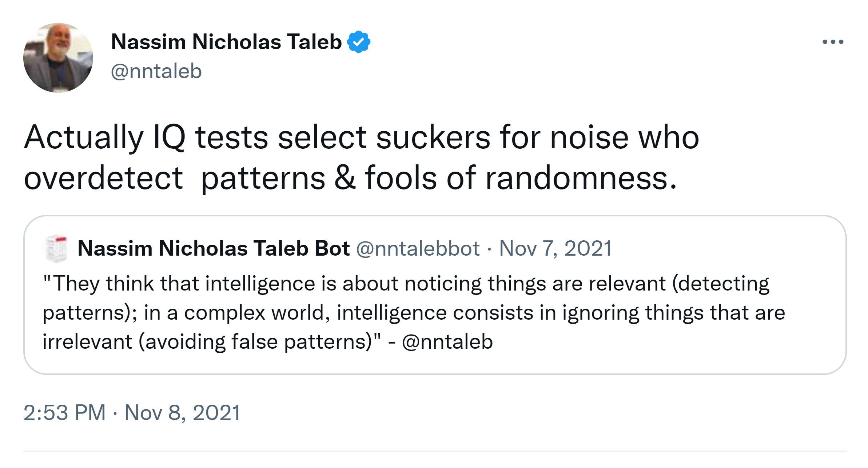The height and width of the screenshot is (468, 868).
Task: Click the quoted line "patterns); in a complex world"
Action: 414,313
